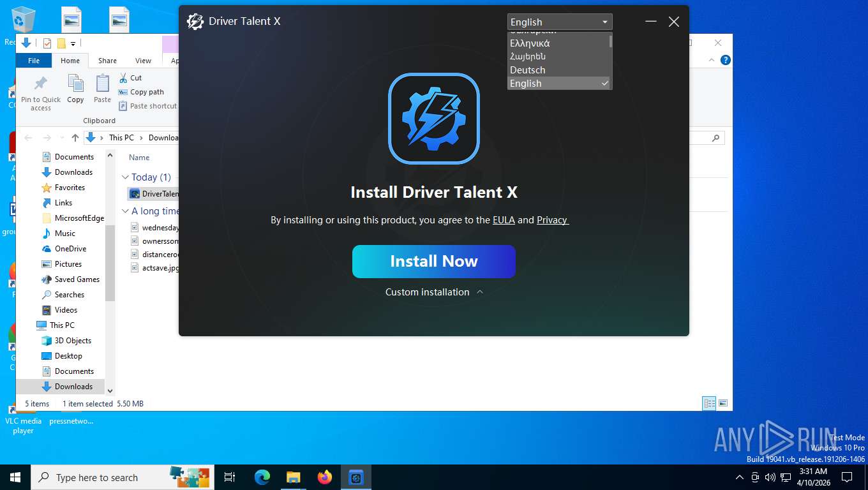Click This PC in address bar
Screen dimensions: 868x490
(x=121, y=138)
